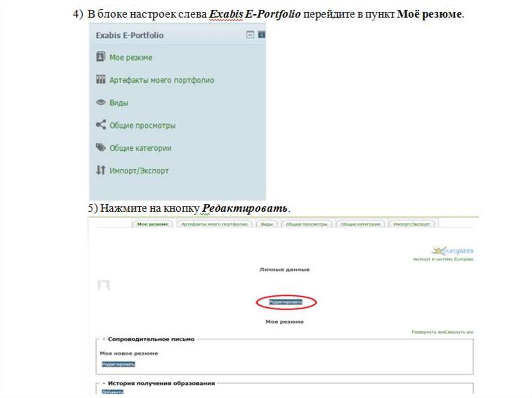The height and width of the screenshot is (398, 532).
Task: Collapse the Сопроводительное письмо section
Action: point(104,339)
